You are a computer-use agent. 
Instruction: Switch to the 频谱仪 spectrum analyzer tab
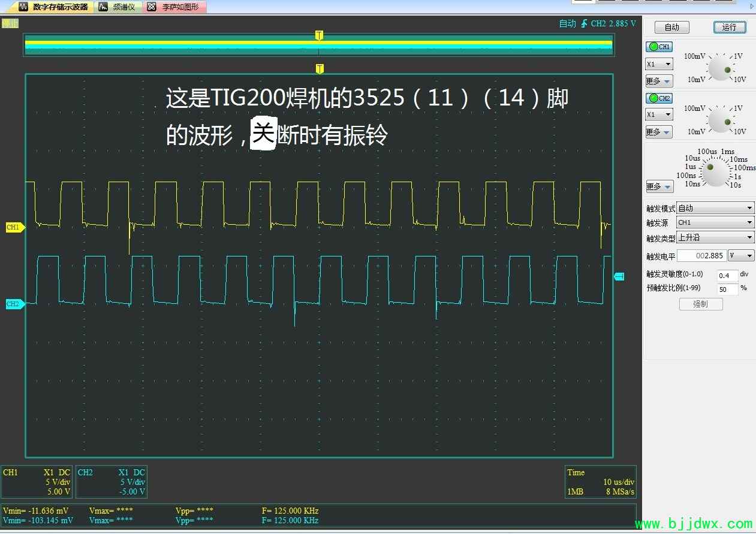click(x=119, y=7)
